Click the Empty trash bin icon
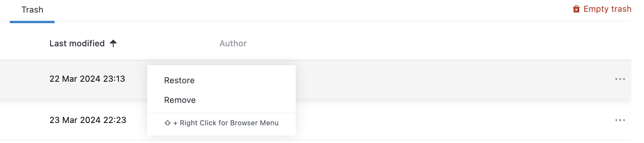644x143 pixels. point(576,9)
